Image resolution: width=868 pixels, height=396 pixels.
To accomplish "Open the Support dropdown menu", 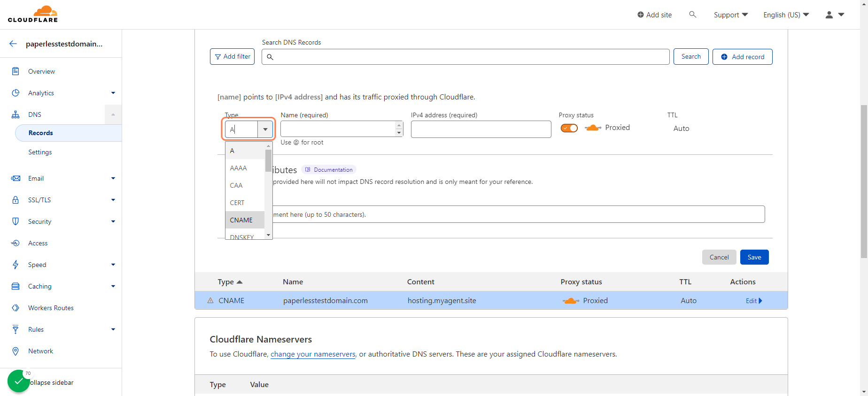I will click(x=731, y=15).
